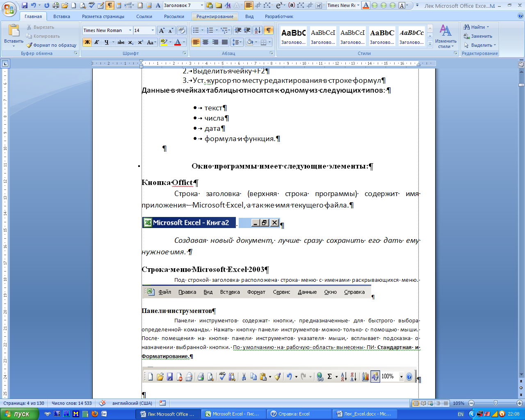Switch to the Ссылки tab

pos(144,16)
